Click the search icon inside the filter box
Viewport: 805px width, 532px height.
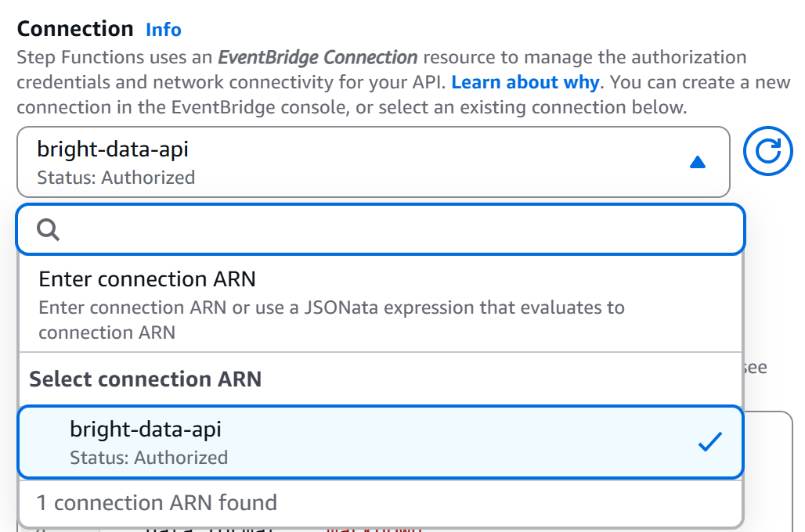coord(48,230)
